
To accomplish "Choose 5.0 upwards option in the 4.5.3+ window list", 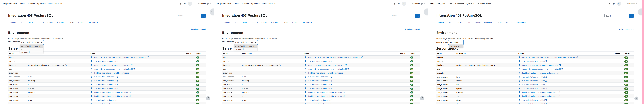I will pos(246,49).
